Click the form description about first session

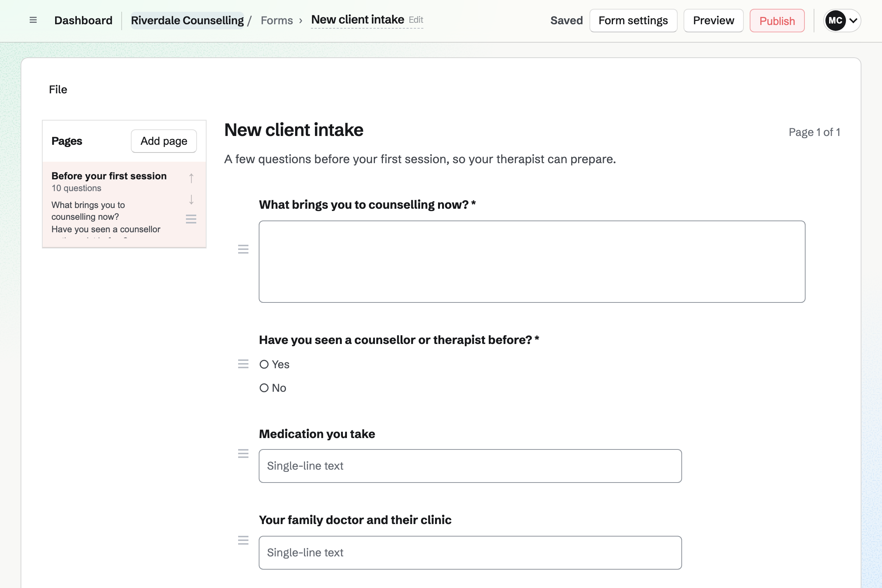click(420, 159)
